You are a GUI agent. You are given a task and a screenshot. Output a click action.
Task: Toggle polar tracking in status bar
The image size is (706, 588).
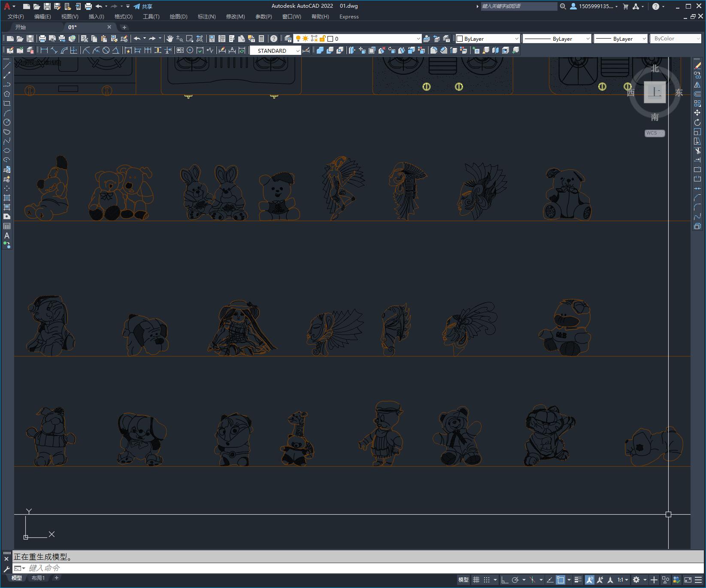coord(515,580)
